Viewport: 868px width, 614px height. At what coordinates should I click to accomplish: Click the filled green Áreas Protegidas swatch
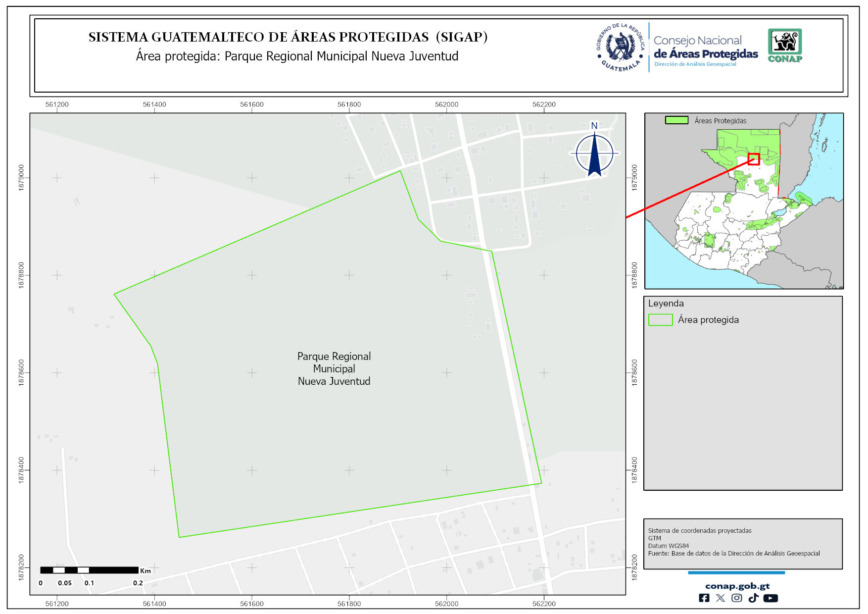point(676,120)
